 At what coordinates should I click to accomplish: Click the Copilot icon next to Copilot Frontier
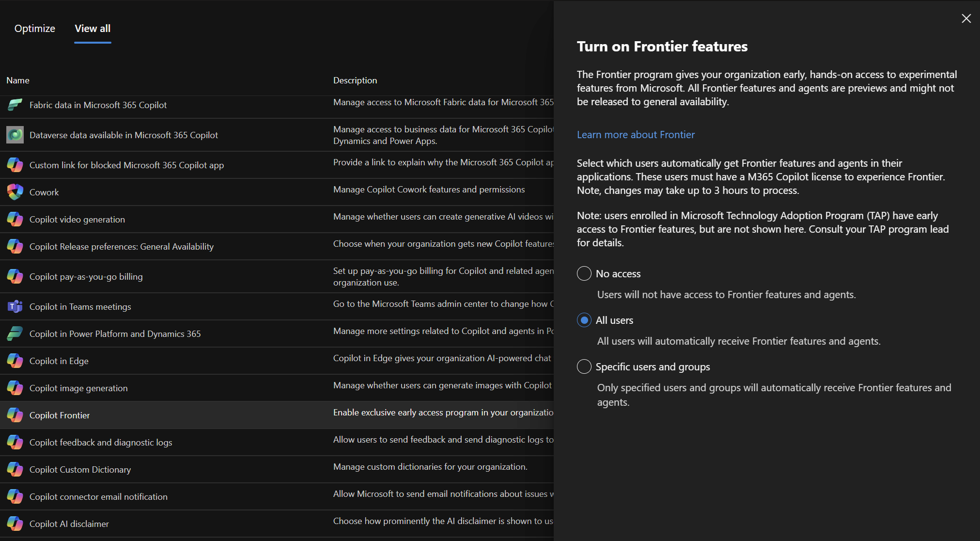15,415
